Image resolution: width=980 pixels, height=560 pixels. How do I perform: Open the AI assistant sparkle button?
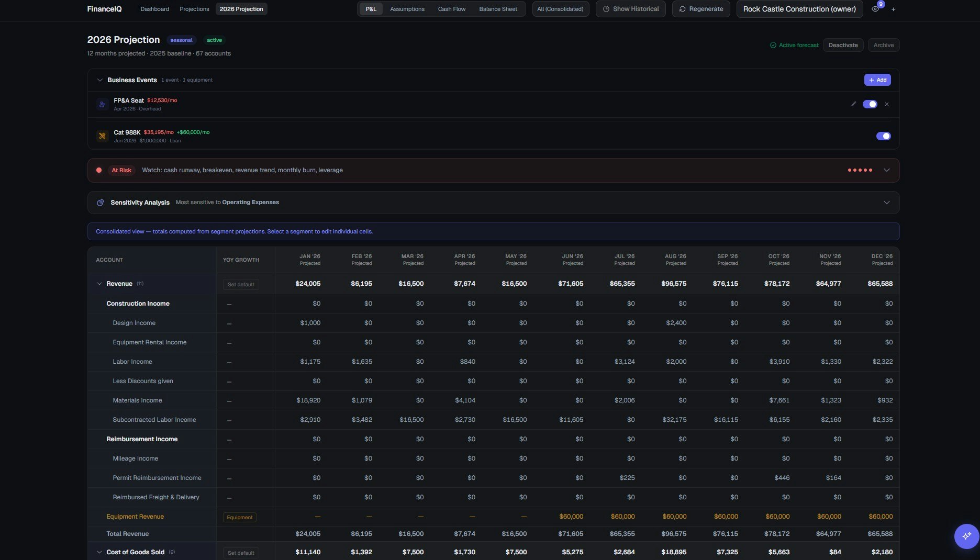(x=966, y=536)
